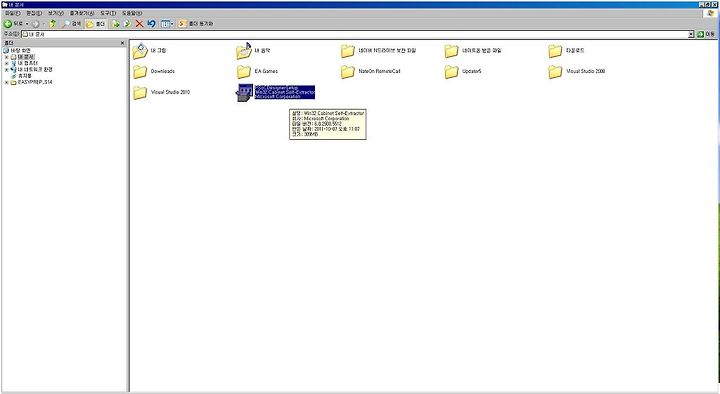Go up one folder level icon
Viewport: 720px width, 394px height.
click(x=53, y=23)
